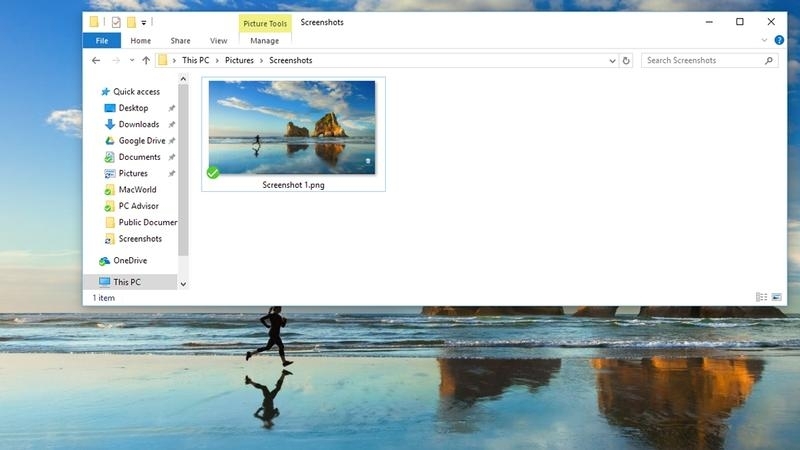This screenshot has height=450, width=800.
Task: Open the PC Advisor folder
Action: coord(138,206)
